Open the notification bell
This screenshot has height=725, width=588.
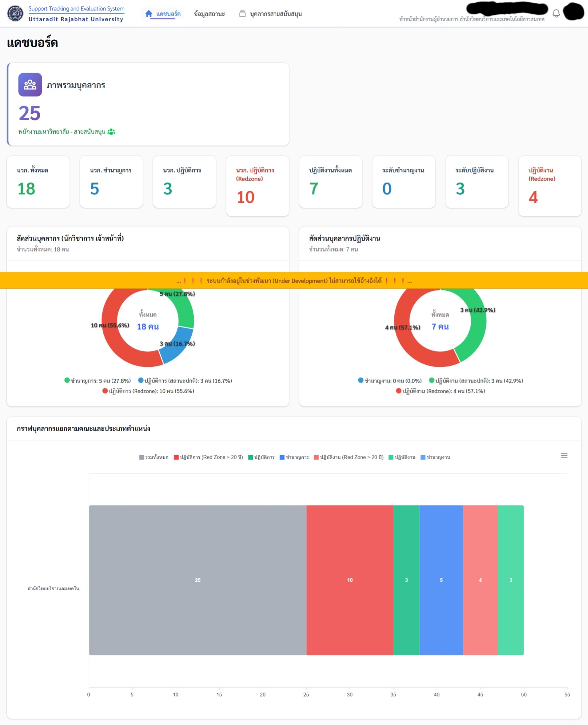[x=556, y=13]
